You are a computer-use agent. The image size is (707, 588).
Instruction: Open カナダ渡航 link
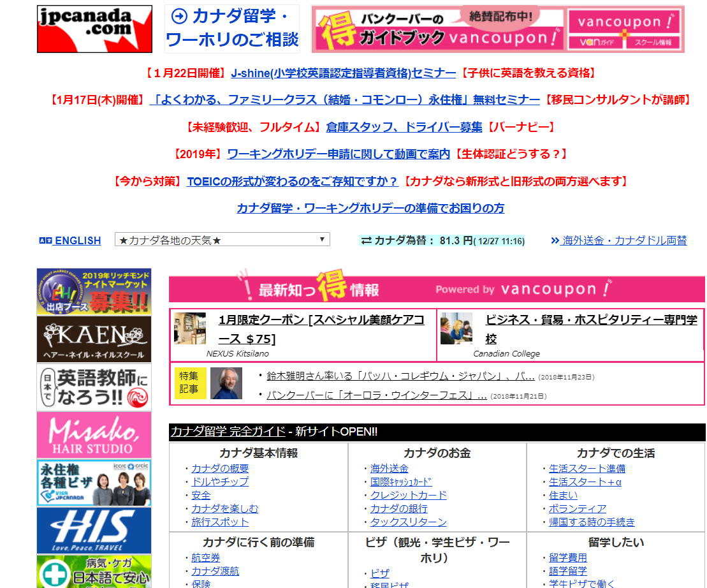coord(215,571)
